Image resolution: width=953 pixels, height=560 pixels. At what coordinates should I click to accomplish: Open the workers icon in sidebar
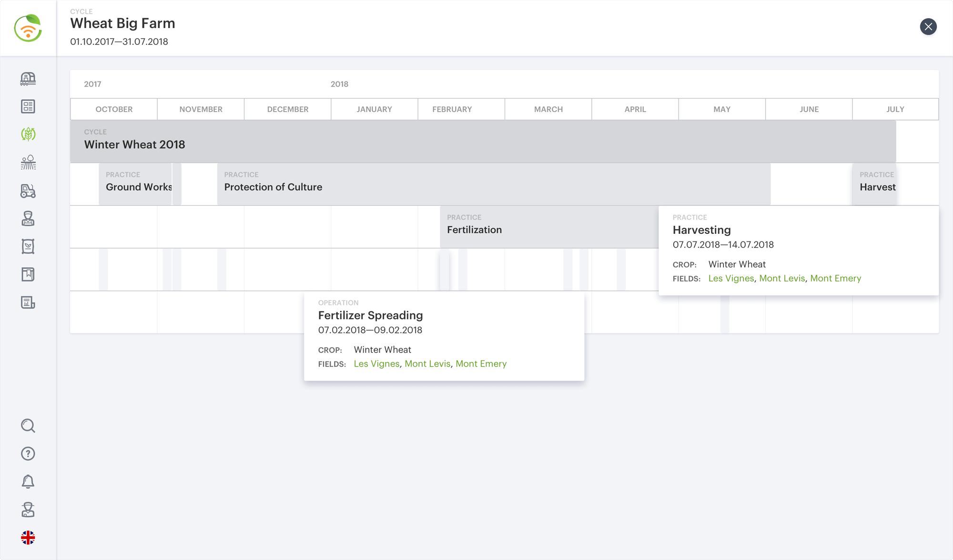28,219
